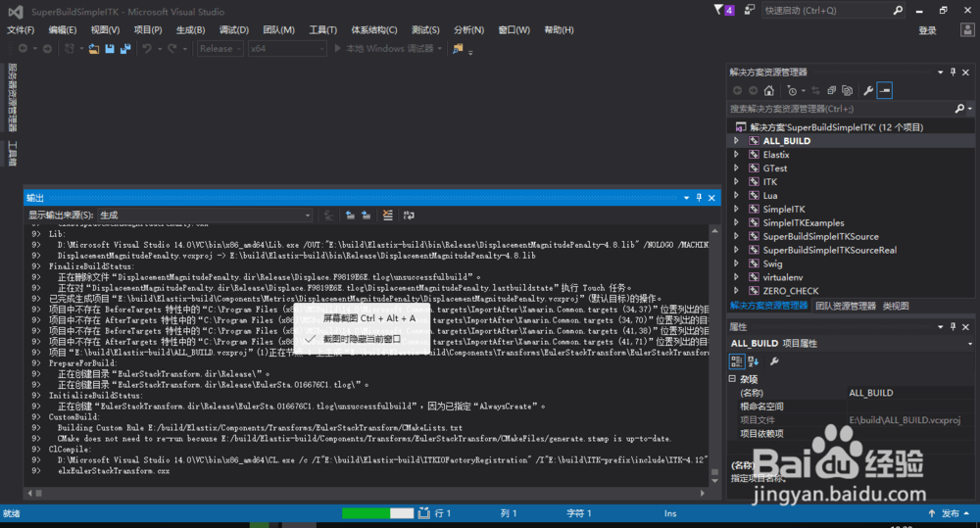Open the 显示输出来源 output source dropdown

pos(205,215)
